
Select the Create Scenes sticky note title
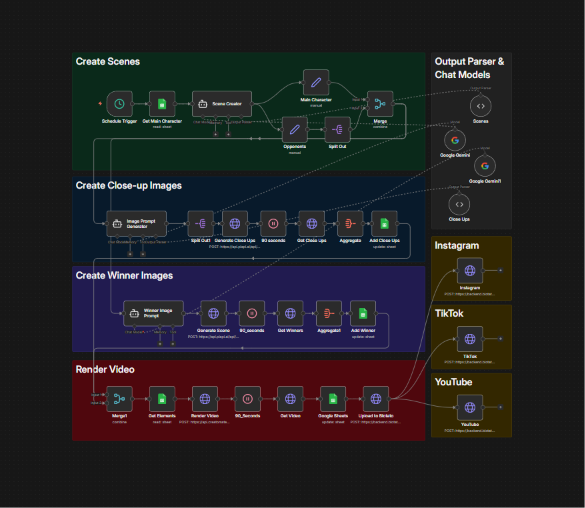[108, 62]
